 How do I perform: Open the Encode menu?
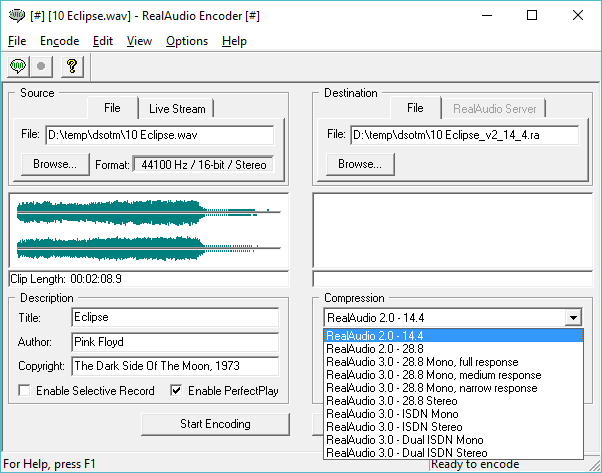(x=59, y=41)
